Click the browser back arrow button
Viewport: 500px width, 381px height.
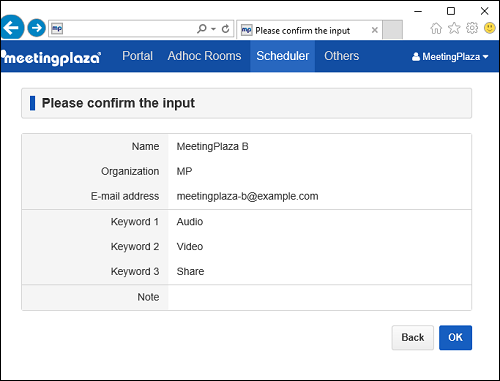(12, 27)
